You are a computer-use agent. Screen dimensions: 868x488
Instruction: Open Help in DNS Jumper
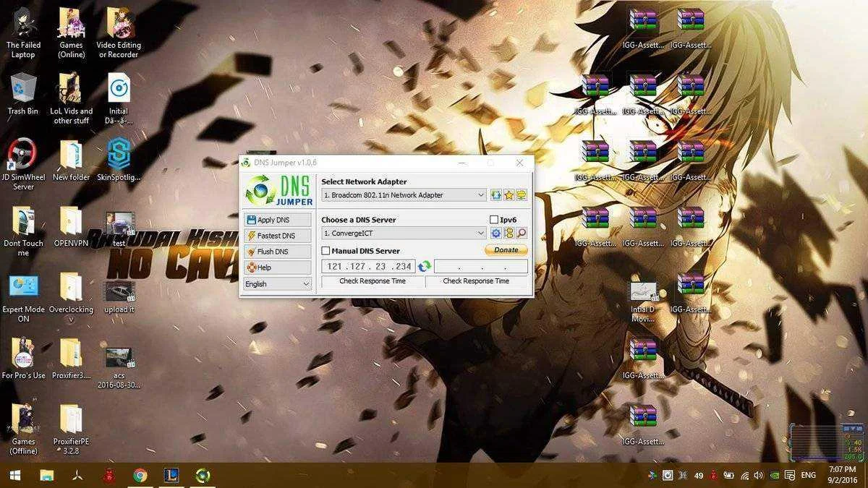pos(278,267)
